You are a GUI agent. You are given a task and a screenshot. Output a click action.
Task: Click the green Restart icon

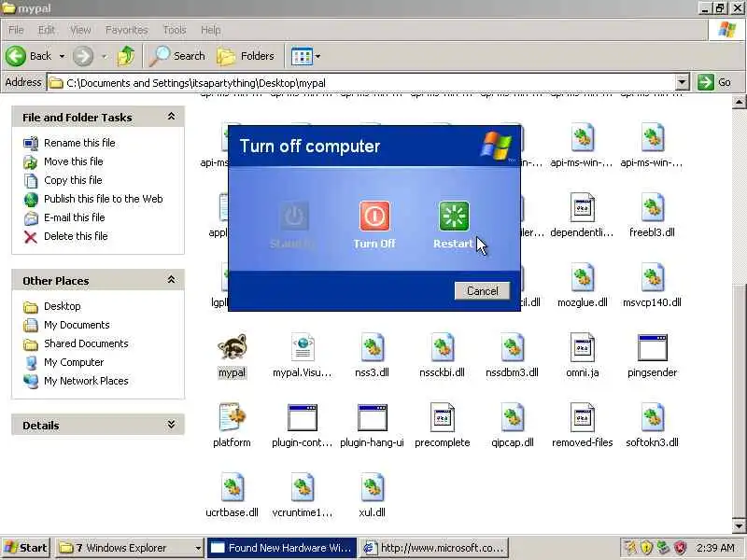[454, 216]
